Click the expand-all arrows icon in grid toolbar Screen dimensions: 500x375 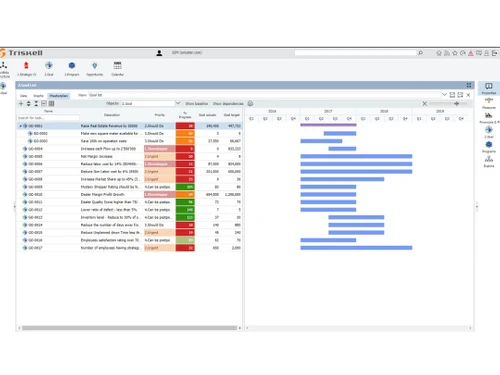29,104
